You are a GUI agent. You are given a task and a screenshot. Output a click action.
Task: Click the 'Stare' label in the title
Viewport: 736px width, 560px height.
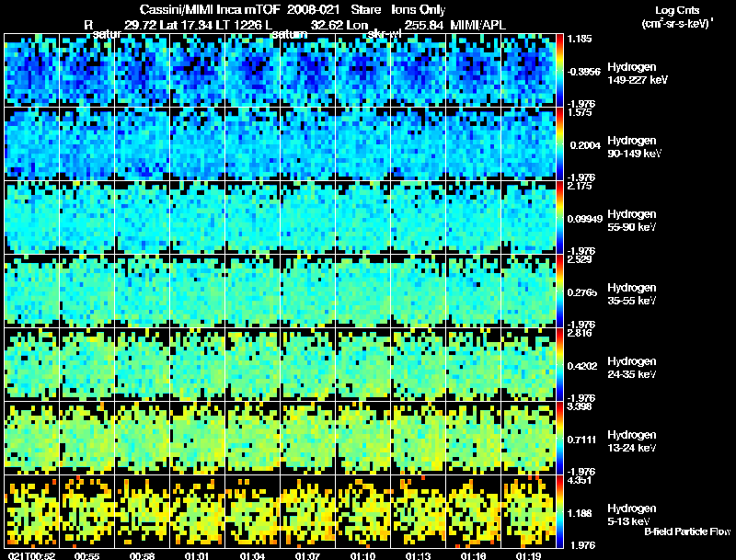(365, 10)
